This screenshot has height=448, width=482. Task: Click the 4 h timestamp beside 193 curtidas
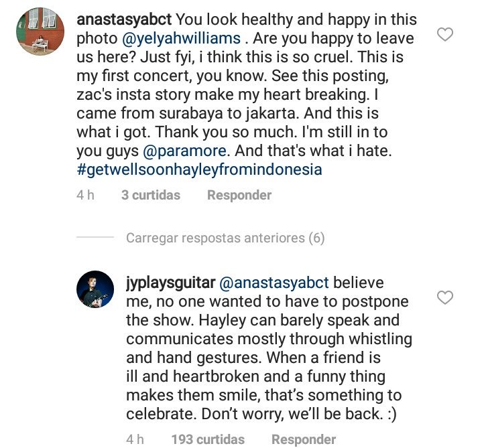pyautogui.click(x=135, y=440)
